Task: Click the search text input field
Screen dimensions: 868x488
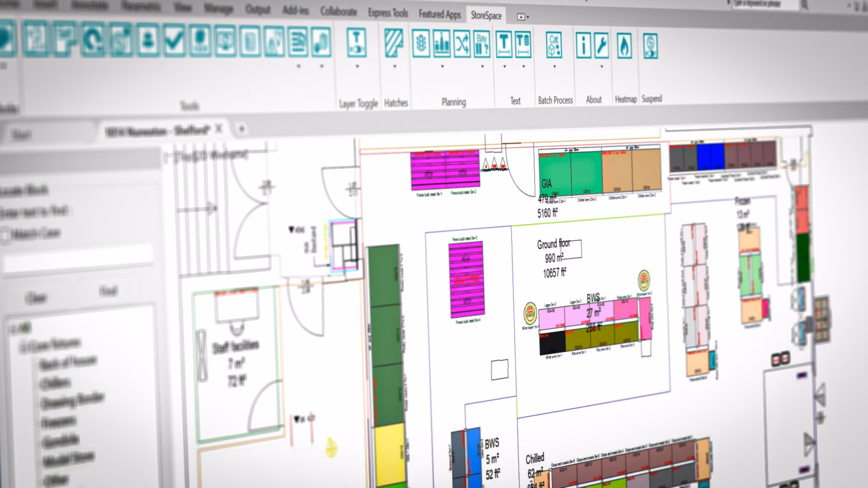Action: [x=77, y=259]
